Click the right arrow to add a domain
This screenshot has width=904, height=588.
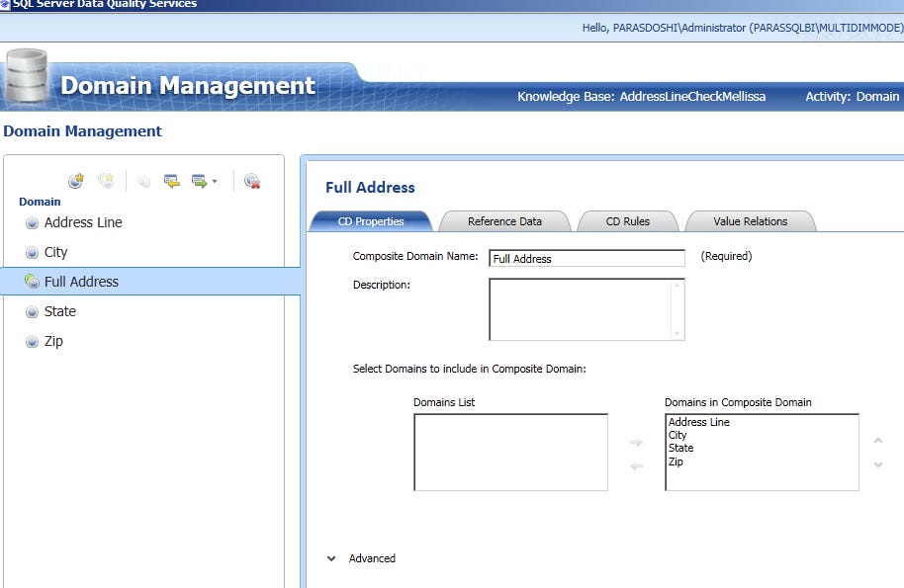click(636, 443)
